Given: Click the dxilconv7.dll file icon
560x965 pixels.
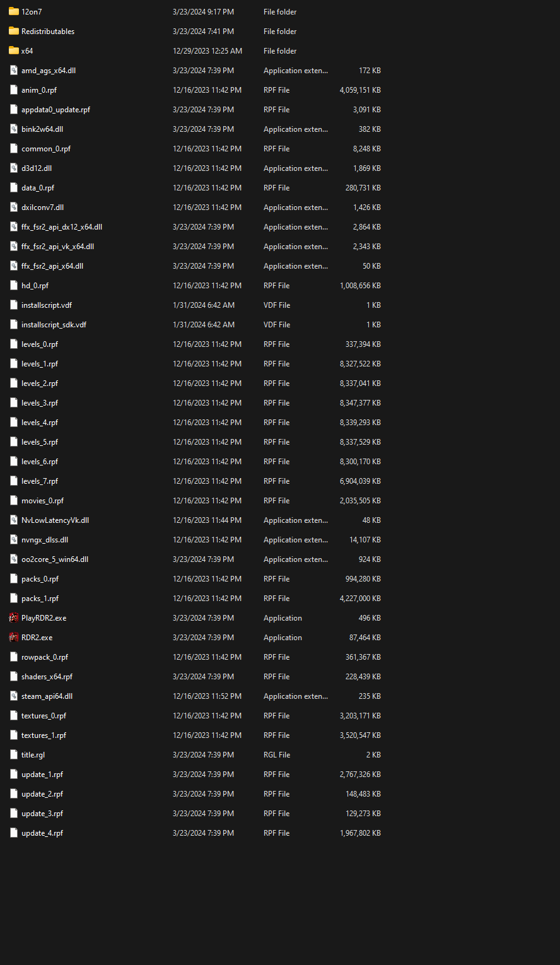Looking at the screenshot, I should 14,207.
